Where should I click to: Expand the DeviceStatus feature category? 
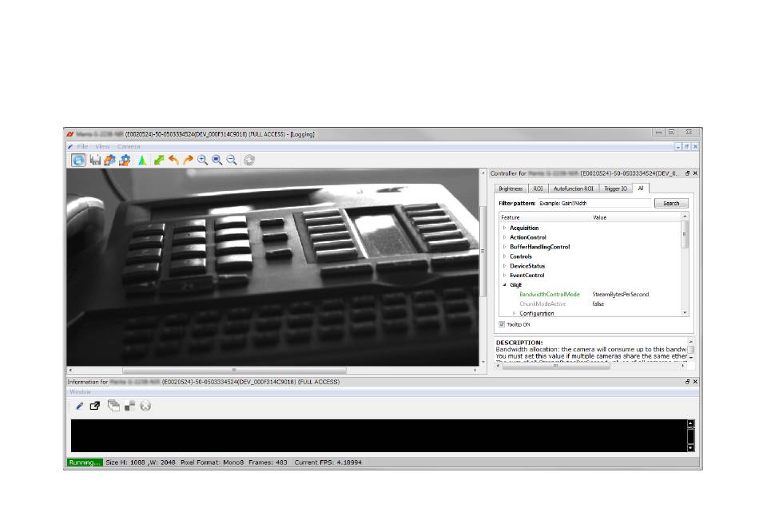tap(504, 266)
